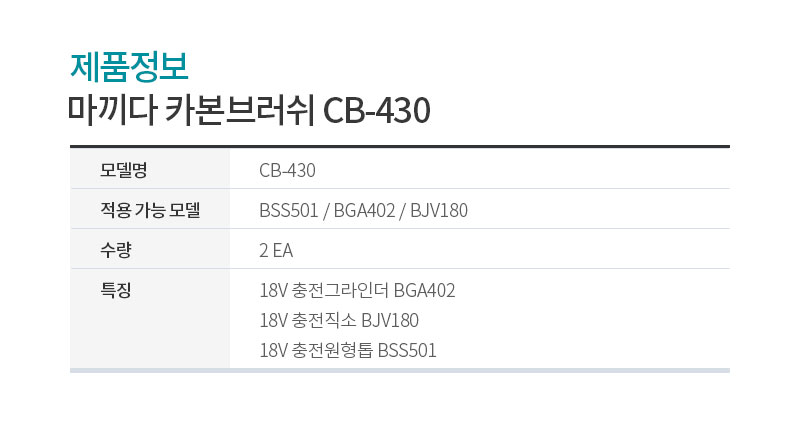Click the 제품정보 heading
The image size is (800, 442).
129,67
